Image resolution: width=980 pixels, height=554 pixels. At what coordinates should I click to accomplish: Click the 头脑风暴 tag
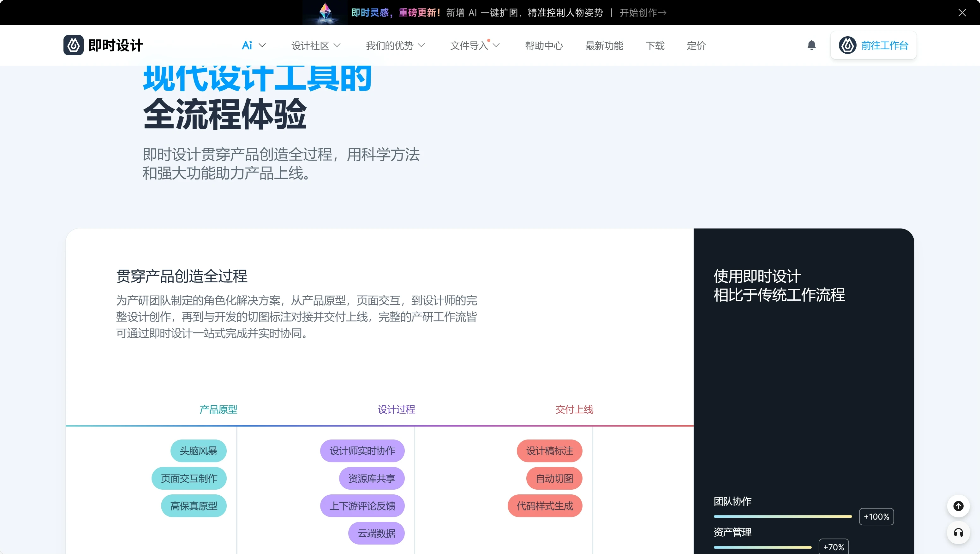pyautogui.click(x=198, y=451)
